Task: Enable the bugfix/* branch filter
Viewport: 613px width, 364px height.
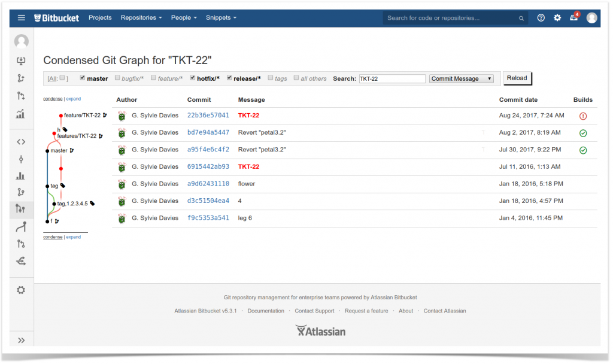Action: [x=116, y=78]
